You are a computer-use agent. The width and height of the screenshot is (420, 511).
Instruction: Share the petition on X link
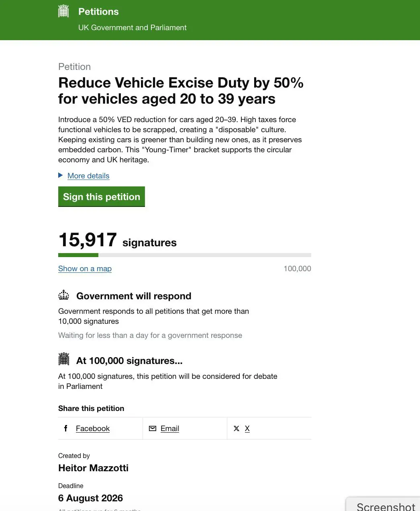click(x=247, y=429)
